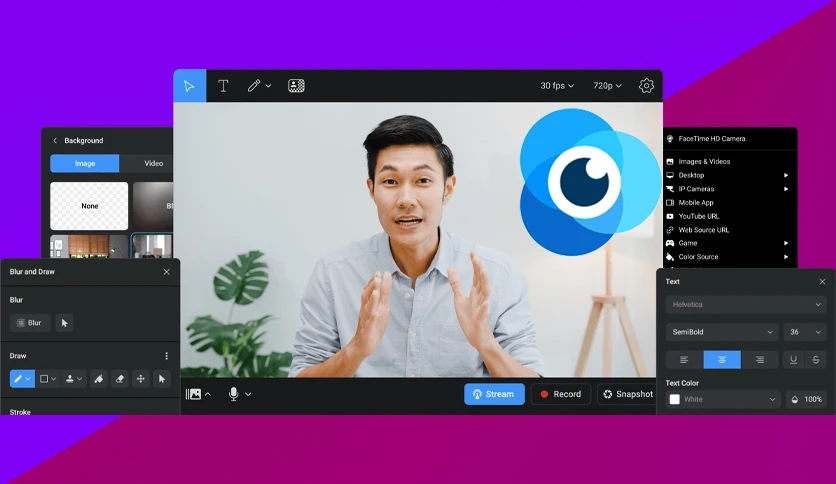This screenshot has width=836, height=484.
Task: Select the pen tool in the Draw section
Action: 22,379
